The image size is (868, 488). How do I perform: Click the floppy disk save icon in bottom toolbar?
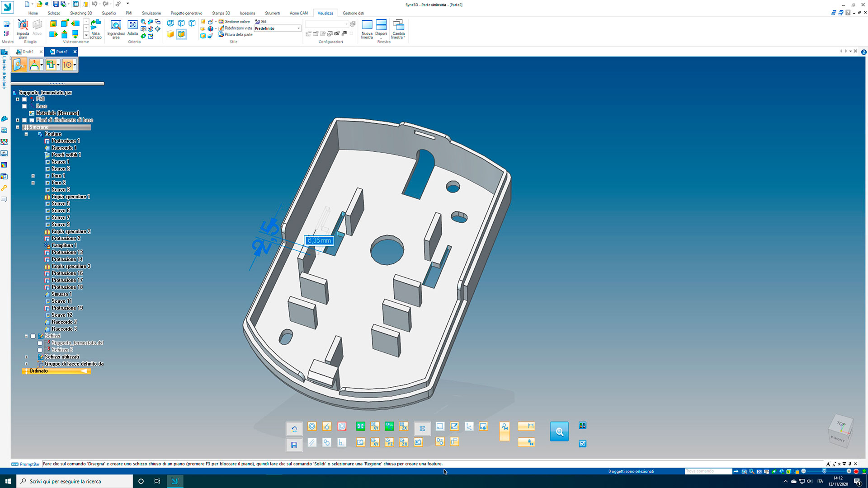pos(294,445)
